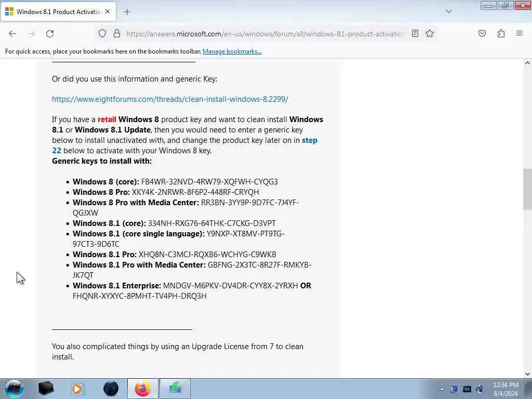Click the address bar URL

click(x=265, y=34)
